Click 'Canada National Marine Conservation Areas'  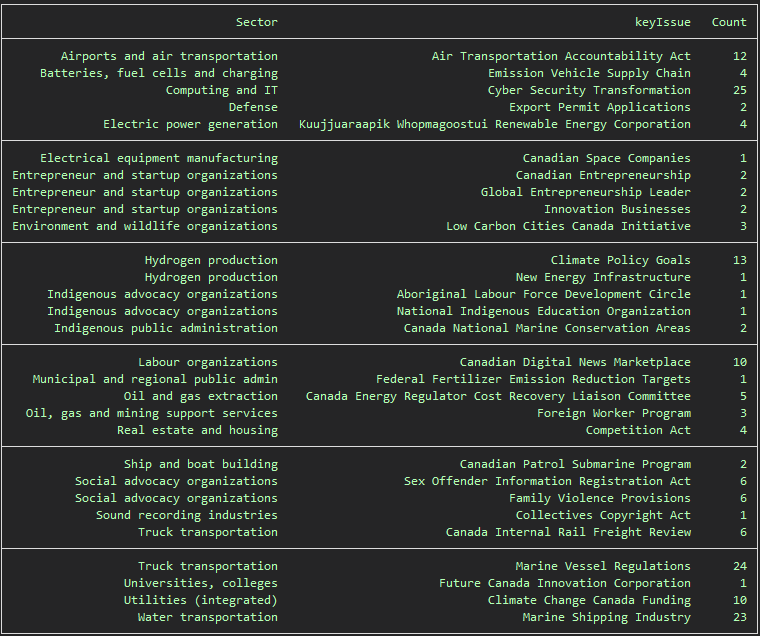point(547,328)
